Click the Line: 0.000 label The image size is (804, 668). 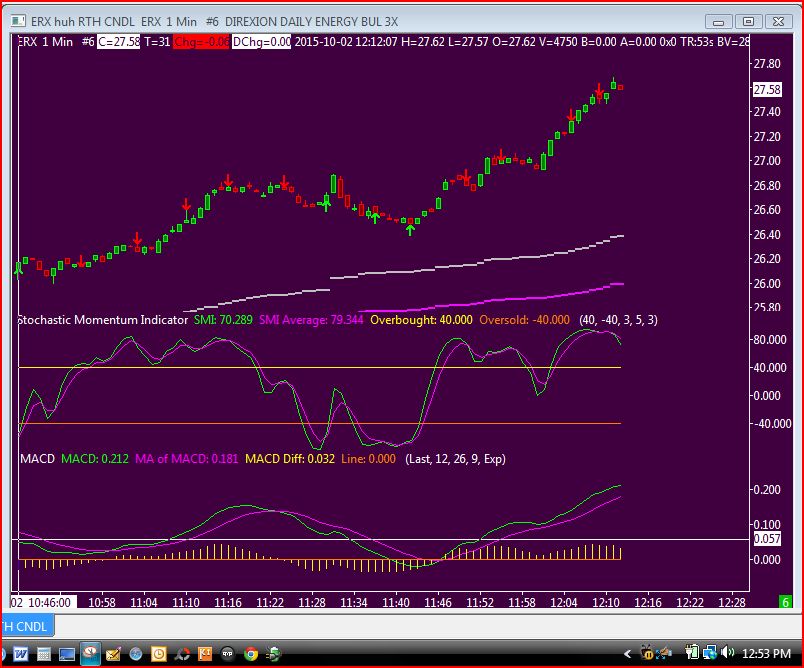369,459
